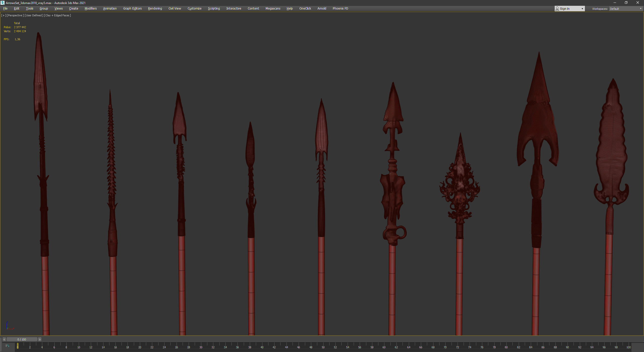The height and width of the screenshot is (352, 644).
Task: Open the Rendering menu
Action: coord(155,9)
